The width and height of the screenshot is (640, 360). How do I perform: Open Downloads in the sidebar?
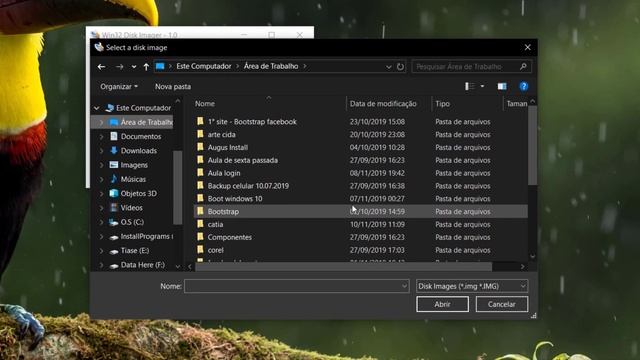pos(138,151)
